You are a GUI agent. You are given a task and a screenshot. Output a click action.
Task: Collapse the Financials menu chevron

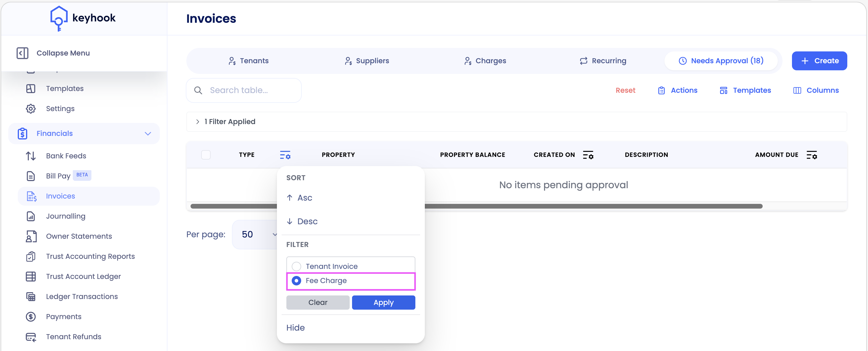point(148,134)
